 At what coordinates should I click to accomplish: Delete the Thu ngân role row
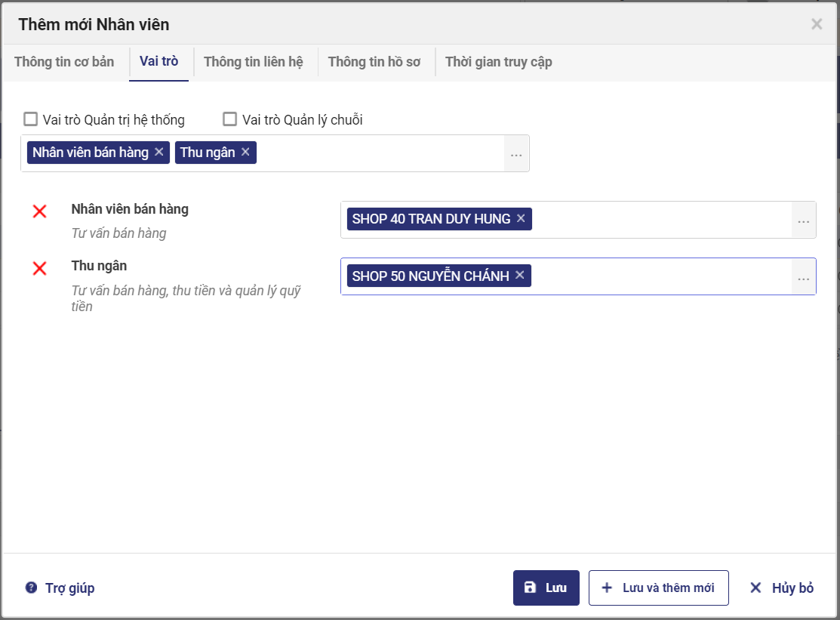pos(40,268)
